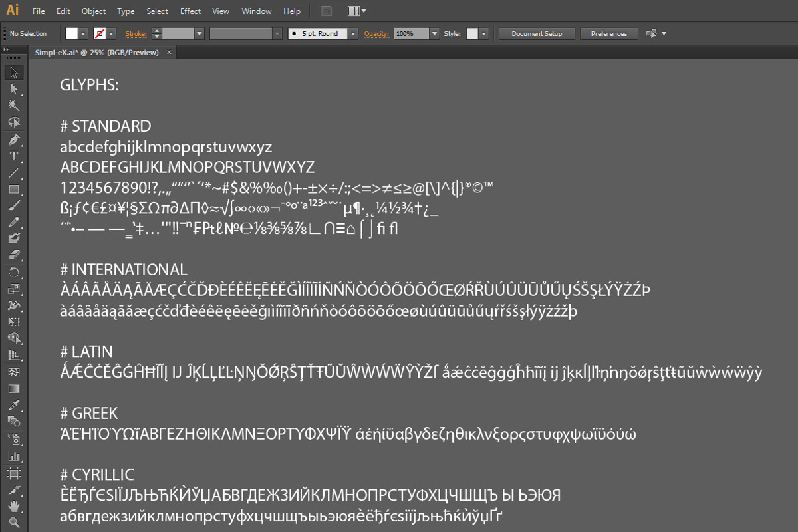Select the Type tool
This screenshot has width=798, height=532.
click(x=14, y=156)
